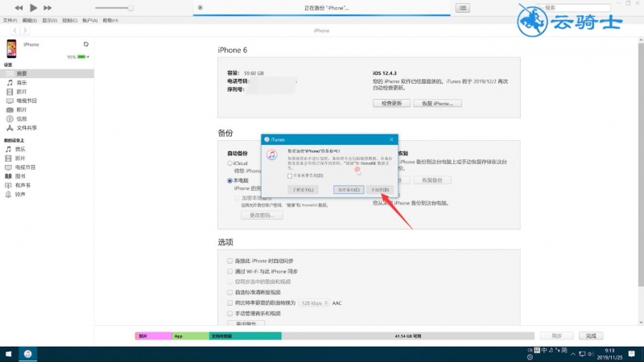Click the sync spinner icon beside iPhone
The height and width of the screenshot is (362, 644).
[x=86, y=44]
